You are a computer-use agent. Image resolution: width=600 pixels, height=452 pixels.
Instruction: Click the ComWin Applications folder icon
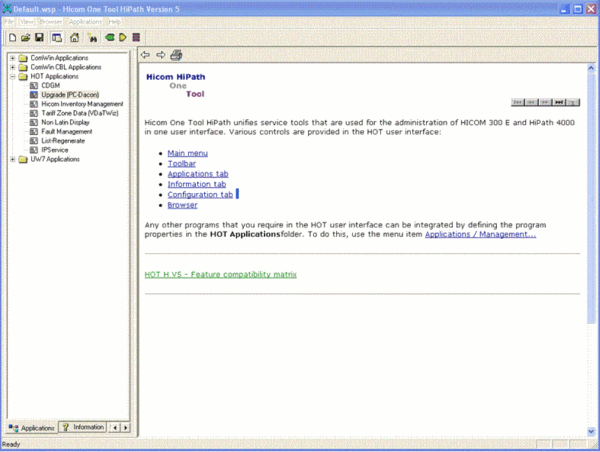click(23, 58)
